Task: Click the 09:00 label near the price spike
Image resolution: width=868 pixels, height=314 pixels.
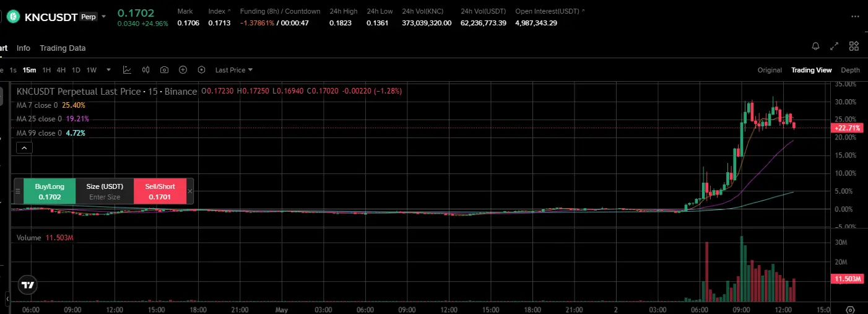Action: 740,309
